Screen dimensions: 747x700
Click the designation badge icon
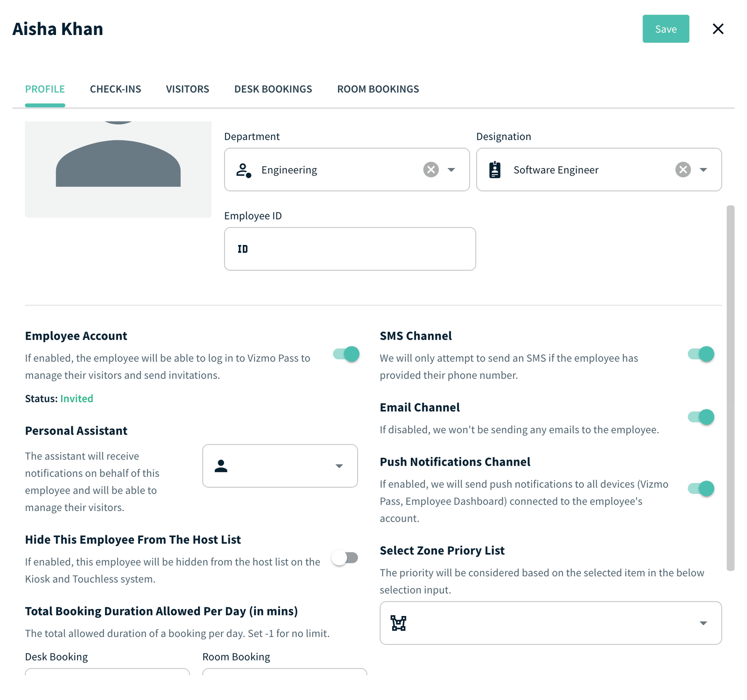click(x=495, y=170)
